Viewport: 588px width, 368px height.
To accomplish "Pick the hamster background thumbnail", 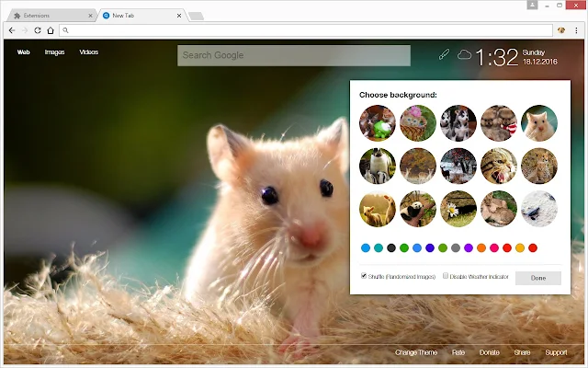I will pos(539,123).
